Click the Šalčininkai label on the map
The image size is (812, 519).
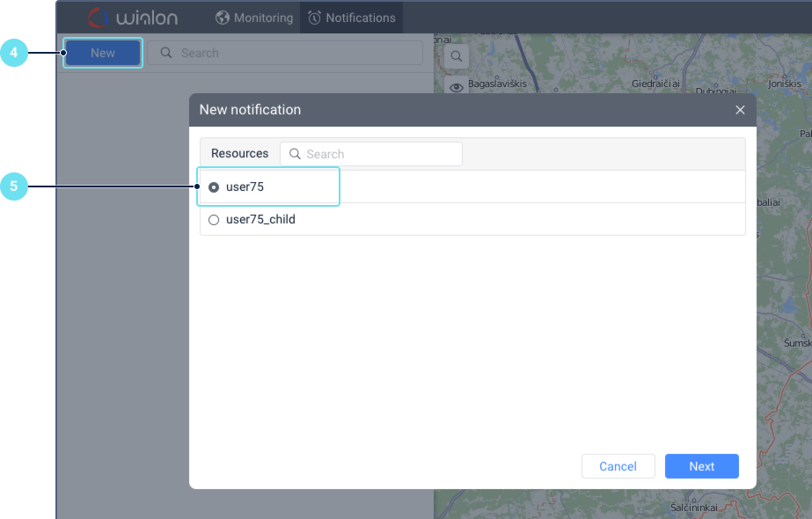point(694,508)
